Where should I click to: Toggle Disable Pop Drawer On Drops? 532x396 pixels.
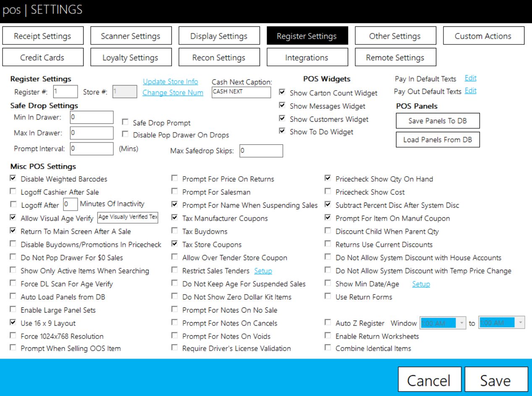pyautogui.click(x=125, y=135)
